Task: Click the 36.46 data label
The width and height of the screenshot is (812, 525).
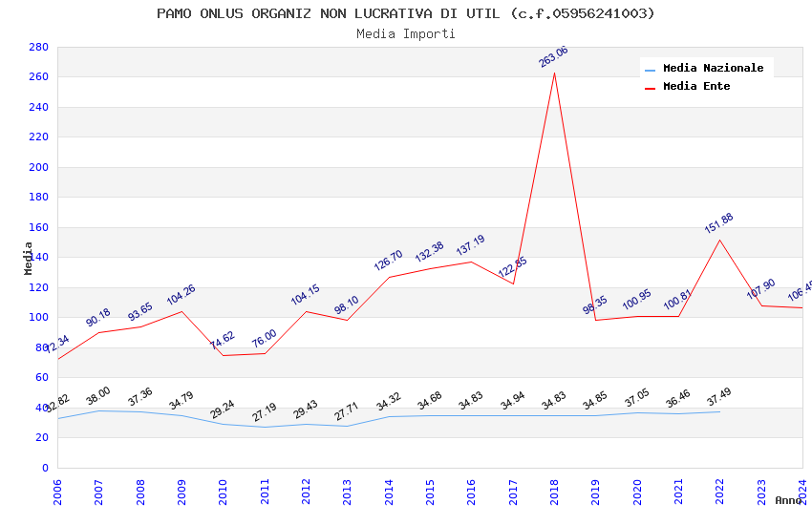Action: (x=678, y=398)
